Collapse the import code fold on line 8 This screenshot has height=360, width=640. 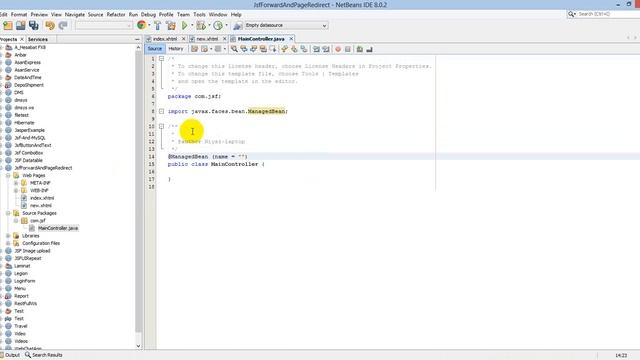pos(161,111)
